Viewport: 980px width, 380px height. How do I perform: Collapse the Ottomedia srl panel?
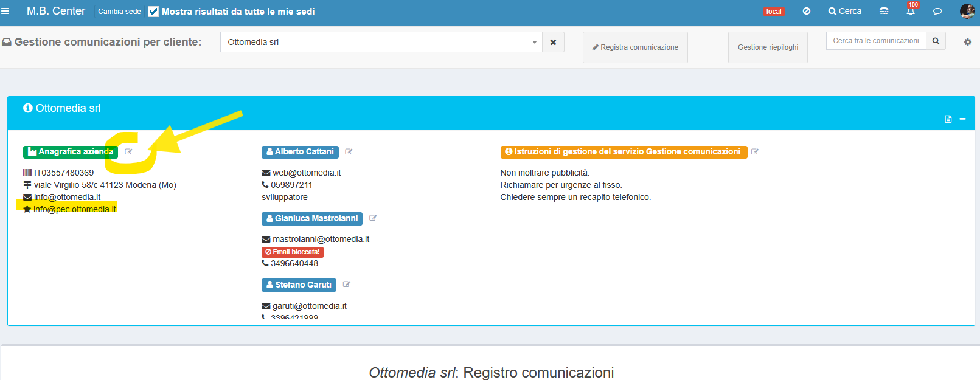tap(962, 119)
